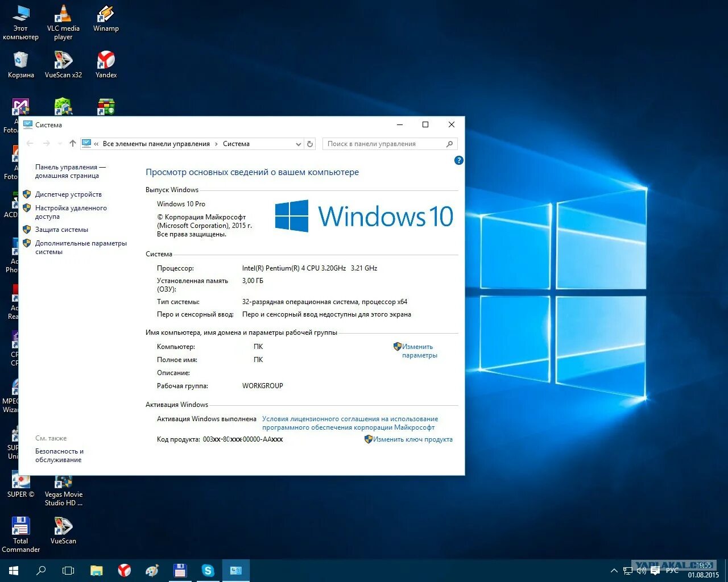
Task: Expand the breadcrumb chevron after Все элементы панели управления
Action: click(216, 144)
